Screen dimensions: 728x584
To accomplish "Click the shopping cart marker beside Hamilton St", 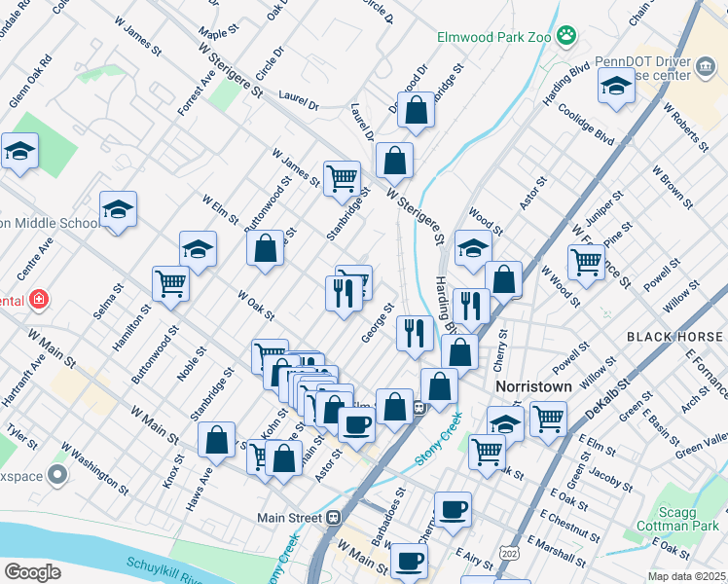I will (x=171, y=284).
